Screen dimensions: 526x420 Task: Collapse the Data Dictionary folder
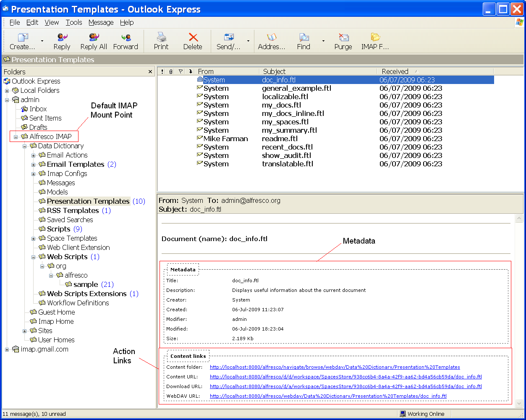point(25,146)
